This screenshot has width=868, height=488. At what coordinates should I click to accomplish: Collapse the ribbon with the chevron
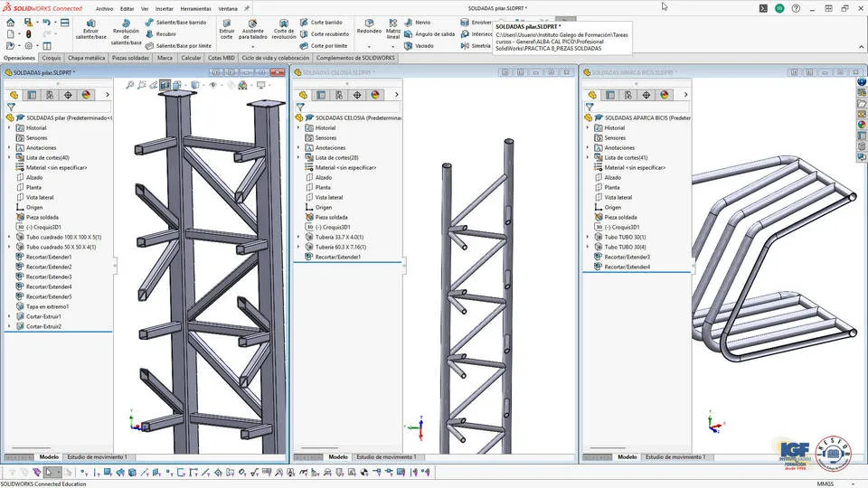click(861, 46)
